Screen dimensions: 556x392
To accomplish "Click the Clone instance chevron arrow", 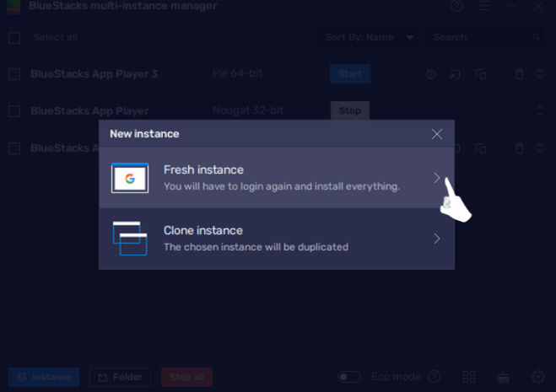I will [x=436, y=239].
